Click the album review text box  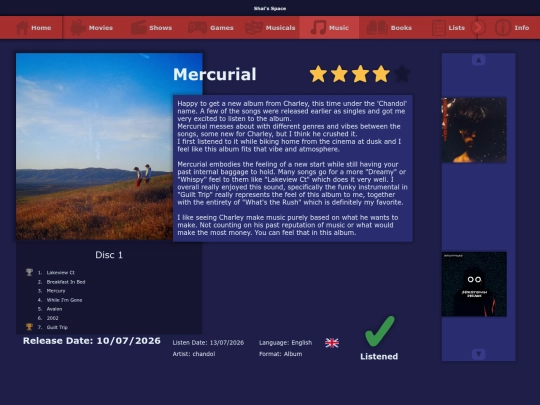pyautogui.click(x=293, y=168)
